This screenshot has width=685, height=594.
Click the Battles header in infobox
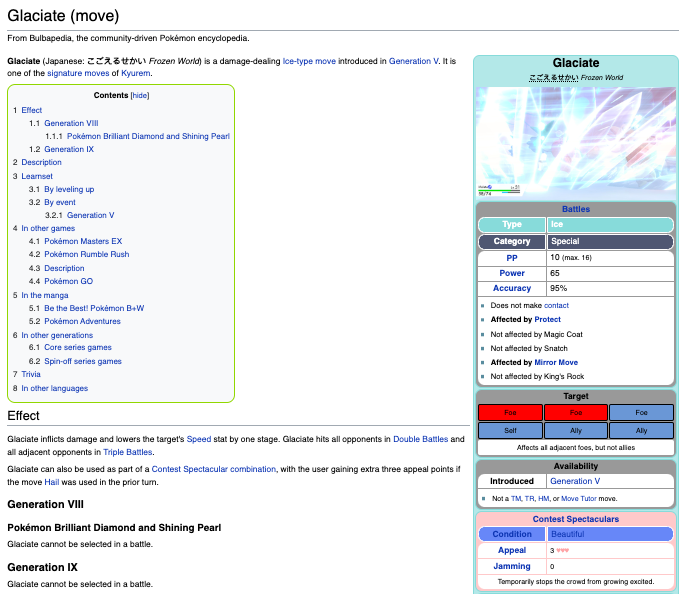[575, 209]
